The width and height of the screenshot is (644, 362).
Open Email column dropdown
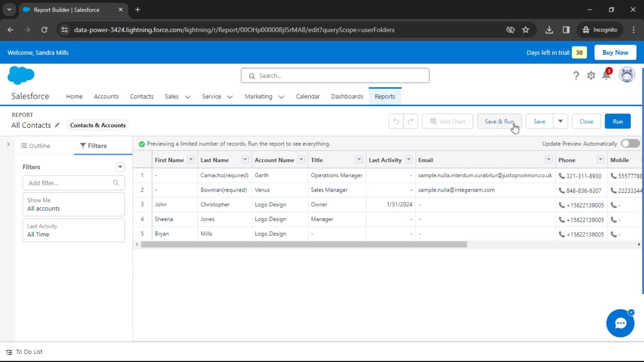click(549, 160)
